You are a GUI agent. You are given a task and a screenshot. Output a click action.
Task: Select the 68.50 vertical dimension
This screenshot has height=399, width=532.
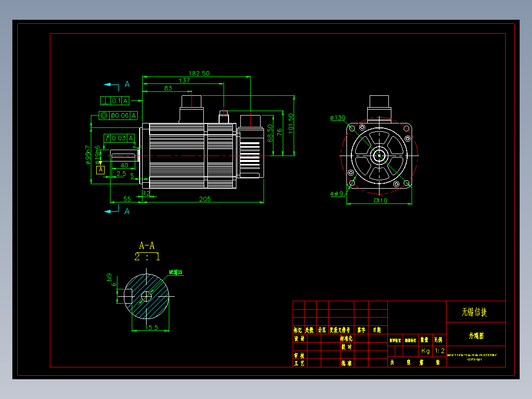click(x=270, y=133)
